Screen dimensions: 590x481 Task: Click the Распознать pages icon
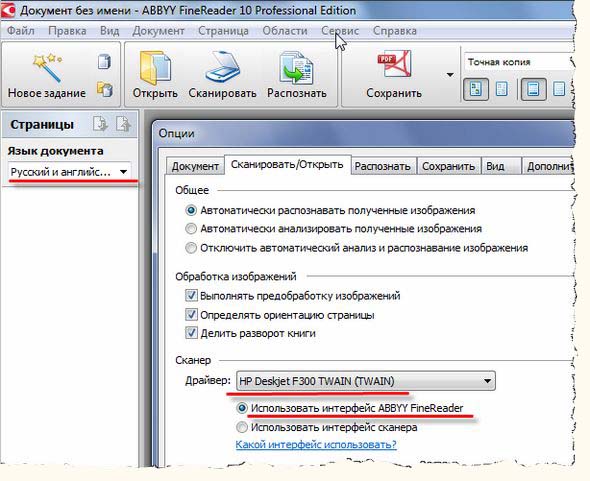297,67
